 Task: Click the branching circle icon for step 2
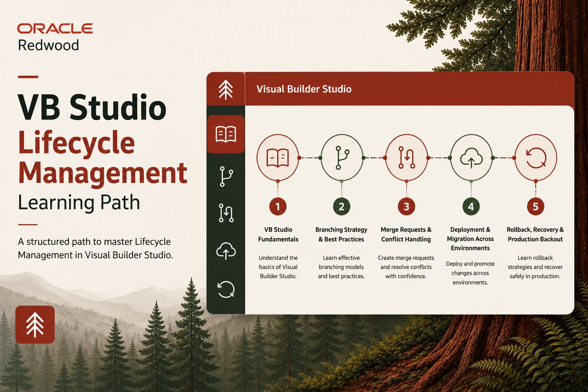341,157
